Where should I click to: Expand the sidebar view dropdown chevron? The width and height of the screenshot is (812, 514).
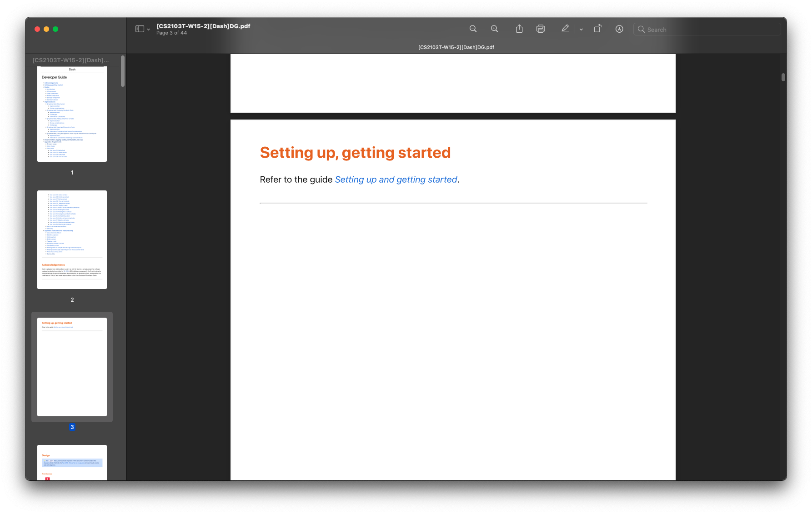point(148,30)
